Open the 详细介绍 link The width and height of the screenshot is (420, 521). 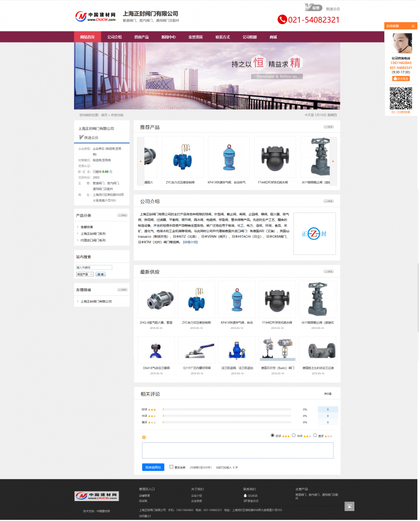(x=190, y=242)
